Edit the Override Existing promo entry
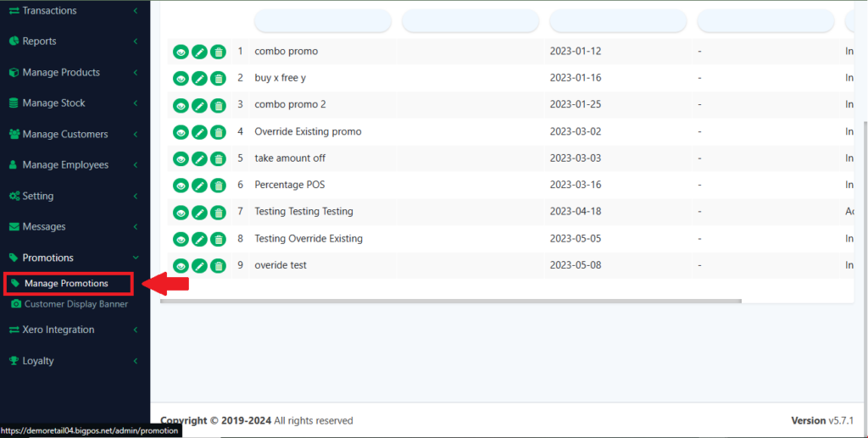The width and height of the screenshot is (868, 438). pos(199,132)
